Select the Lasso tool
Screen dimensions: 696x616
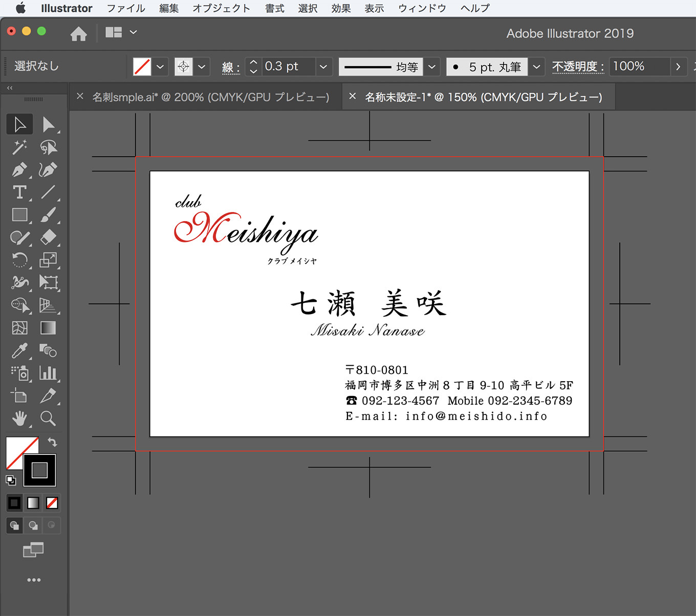49,147
